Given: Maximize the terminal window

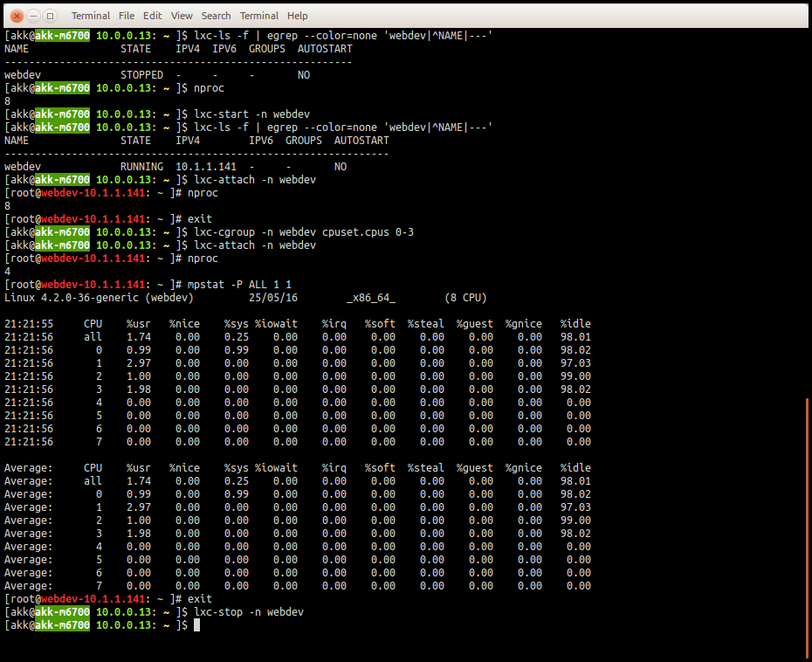Looking at the screenshot, I should [51, 16].
